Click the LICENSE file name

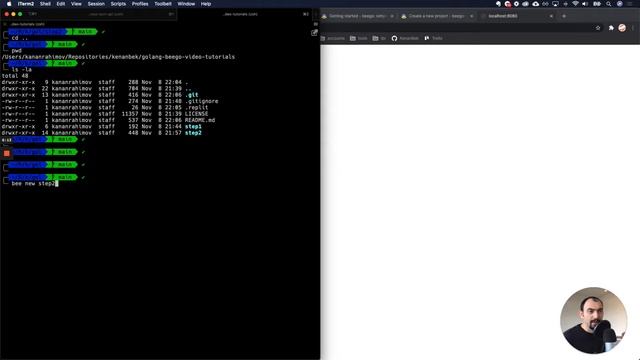196,114
